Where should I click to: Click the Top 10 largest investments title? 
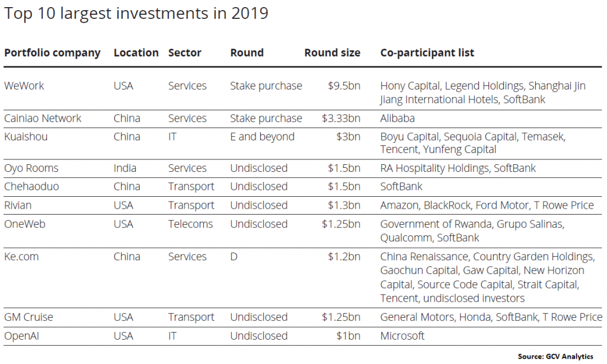[136, 14]
